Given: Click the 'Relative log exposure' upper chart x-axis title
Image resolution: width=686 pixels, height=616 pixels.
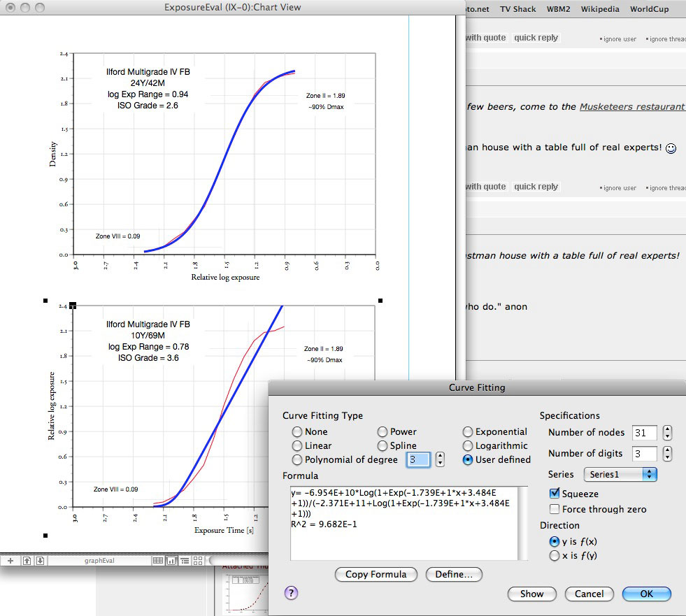Looking at the screenshot, I should 225,277.
